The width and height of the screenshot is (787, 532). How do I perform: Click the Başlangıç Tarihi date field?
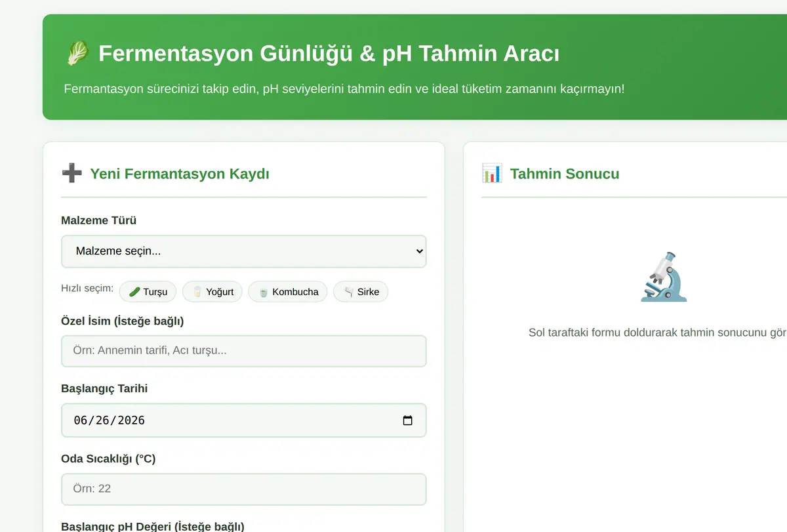point(243,420)
